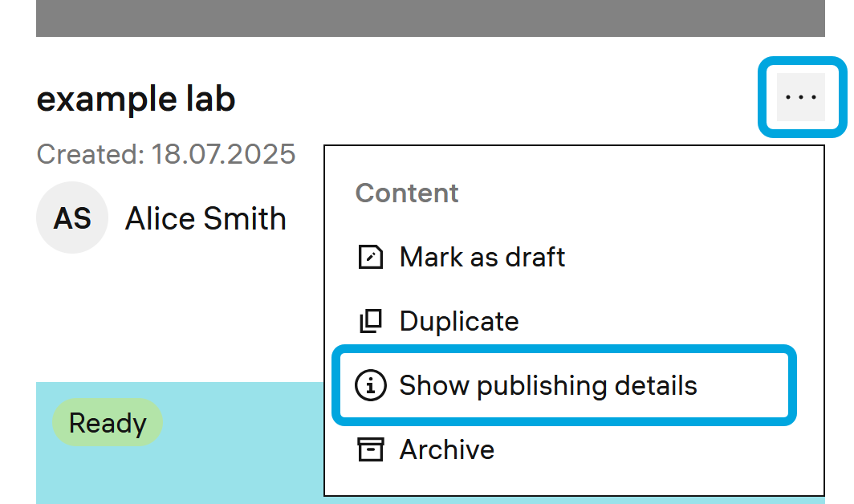The height and width of the screenshot is (504, 854).
Task: Click the author name Alice Smith
Action: [x=205, y=218]
